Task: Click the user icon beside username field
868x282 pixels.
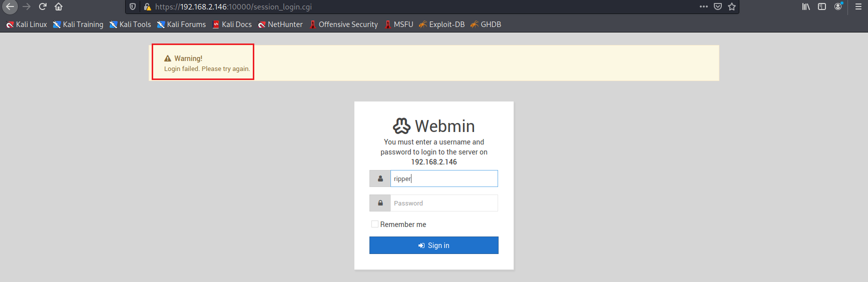Action: [380, 178]
